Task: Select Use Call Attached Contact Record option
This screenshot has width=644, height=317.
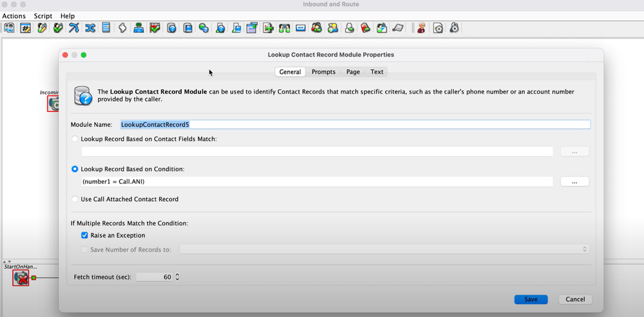Action: (75, 199)
